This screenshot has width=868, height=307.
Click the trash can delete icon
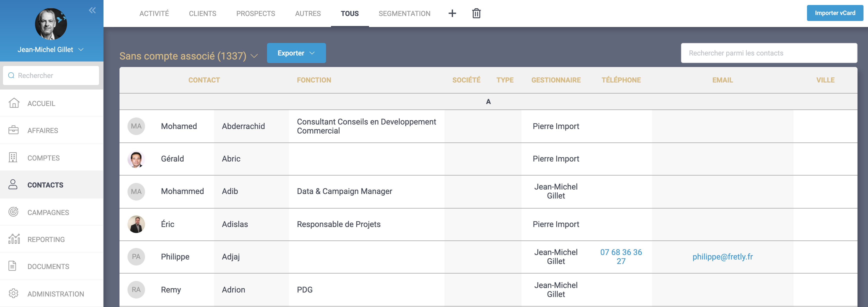[x=476, y=13]
